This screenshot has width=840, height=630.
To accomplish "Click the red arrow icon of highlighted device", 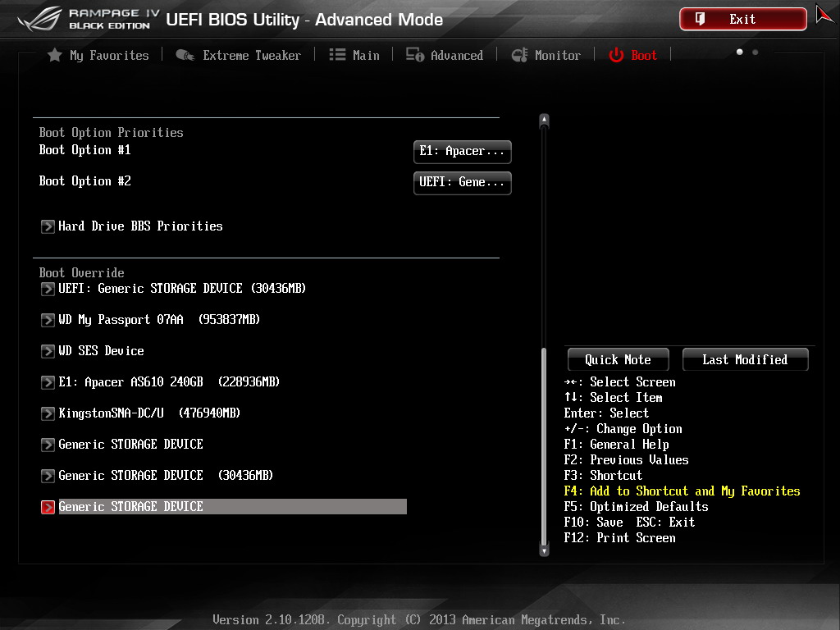I will tap(48, 507).
